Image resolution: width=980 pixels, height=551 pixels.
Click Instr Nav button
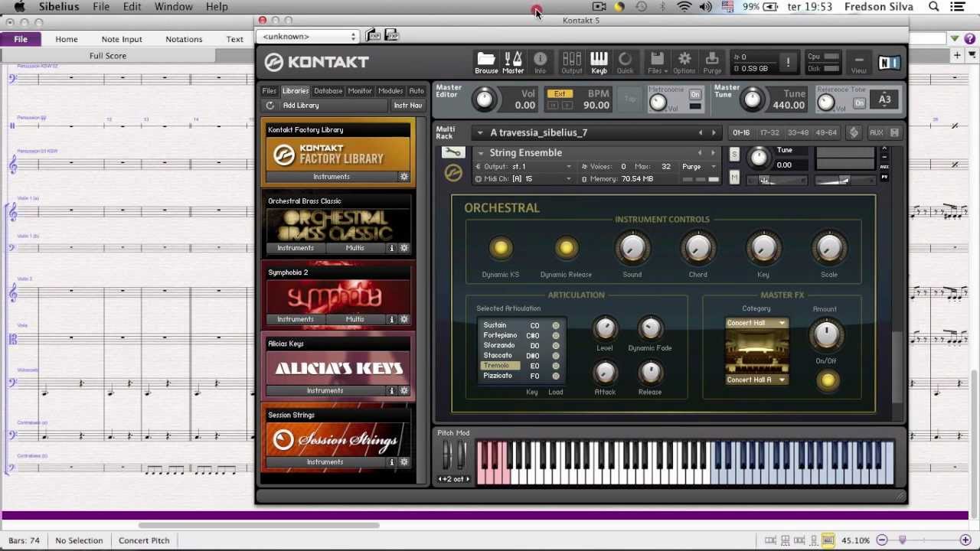[408, 106]
